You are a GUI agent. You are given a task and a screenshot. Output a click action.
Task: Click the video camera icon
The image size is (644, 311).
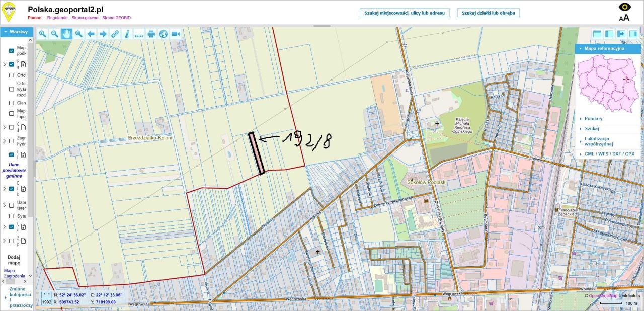176,34
